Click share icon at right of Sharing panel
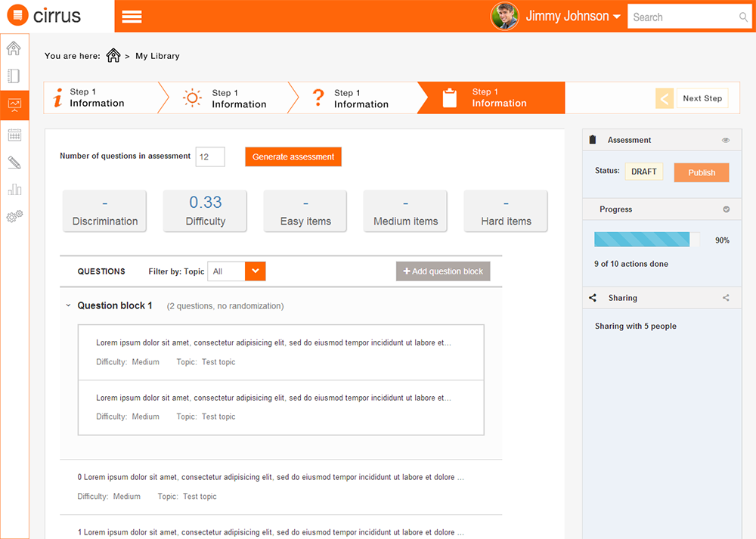 coord(726,298)
